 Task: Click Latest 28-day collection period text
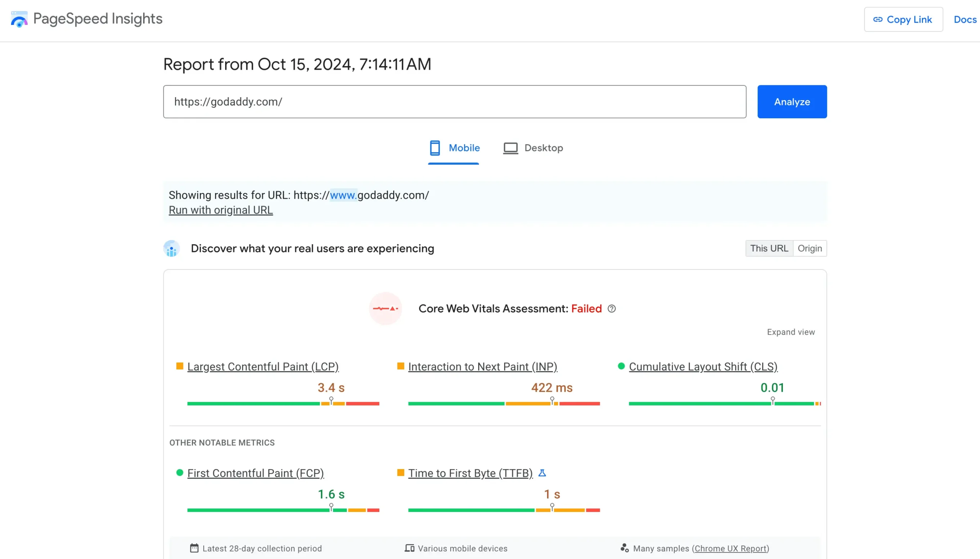tap(262, 549)
